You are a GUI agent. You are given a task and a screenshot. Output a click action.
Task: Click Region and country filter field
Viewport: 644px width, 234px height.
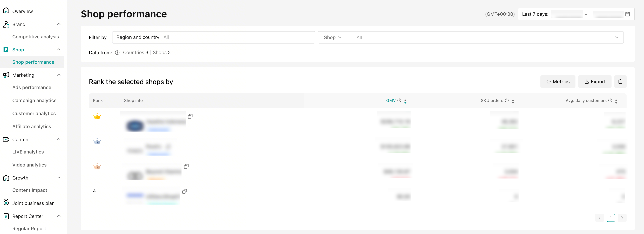click(x=213, y=37)
